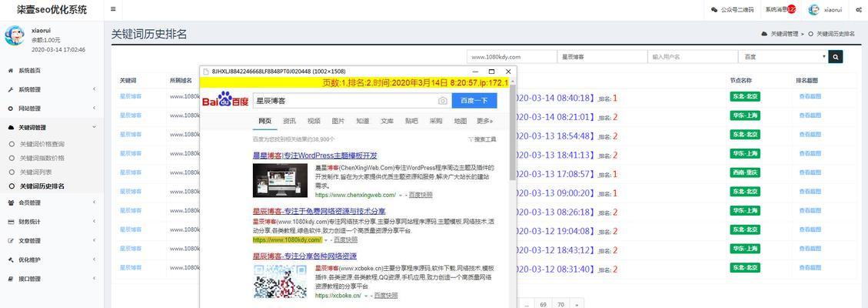Viewport: 868px width, 308px height.
Task: View screenshot for the 18:54:48 row
Action: [810, 135]
